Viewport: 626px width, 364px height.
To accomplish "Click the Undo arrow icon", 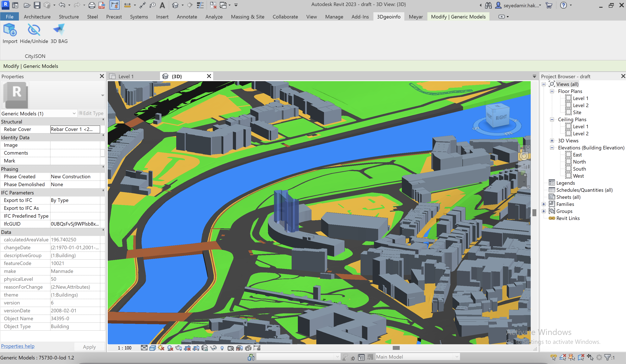I will click(x=62, y=5).
